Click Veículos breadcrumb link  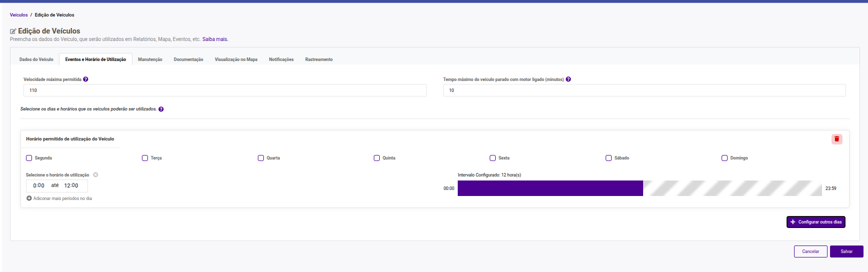click(19, 15)
